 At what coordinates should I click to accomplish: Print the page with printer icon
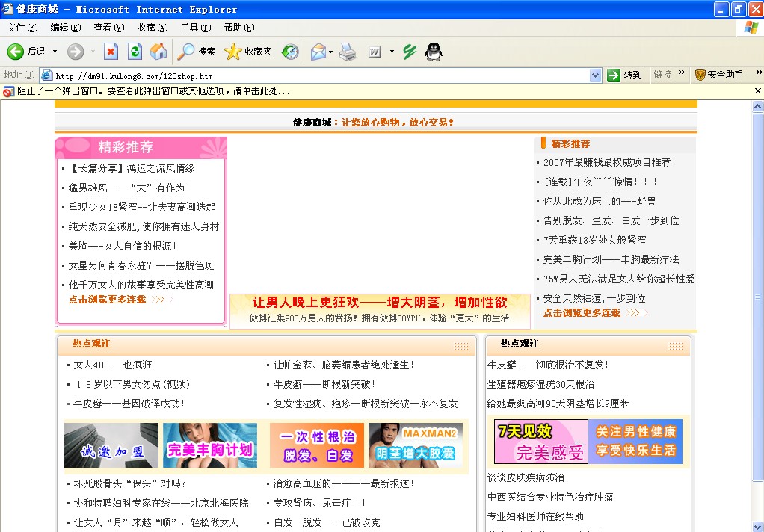pos(348,51)
